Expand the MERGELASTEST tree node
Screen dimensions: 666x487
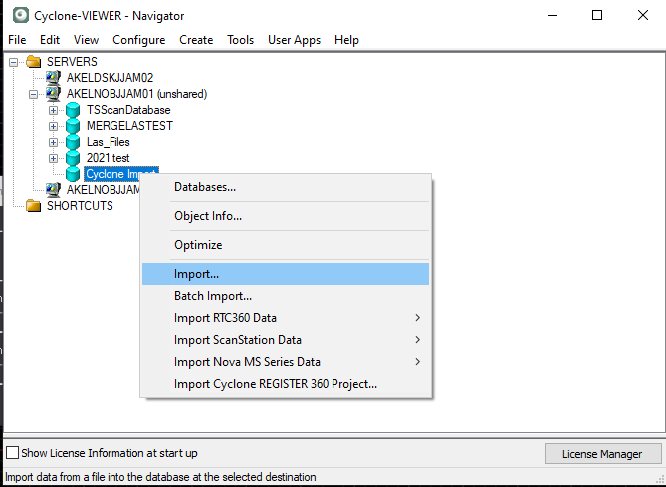click(x=54, y=126)
